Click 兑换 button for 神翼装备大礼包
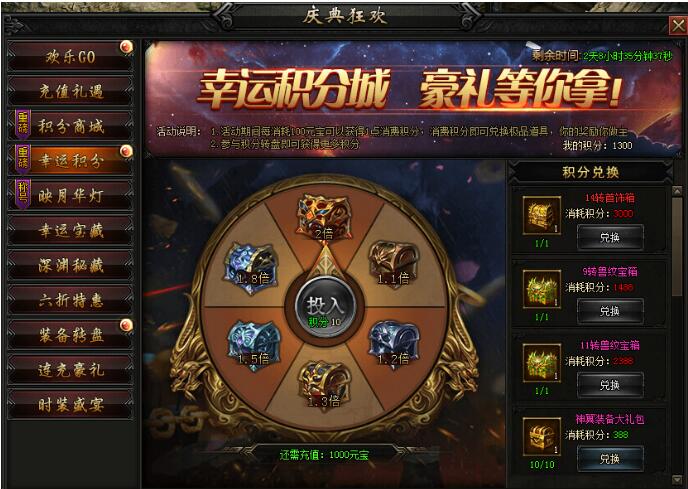The height and width of the screenshot is (489, 688). click(x=610, y=459)
